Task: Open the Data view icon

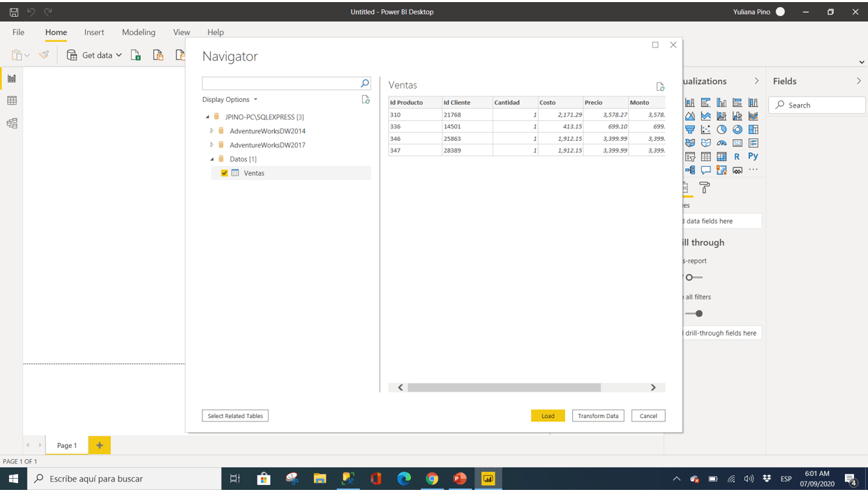Action: 11,100
